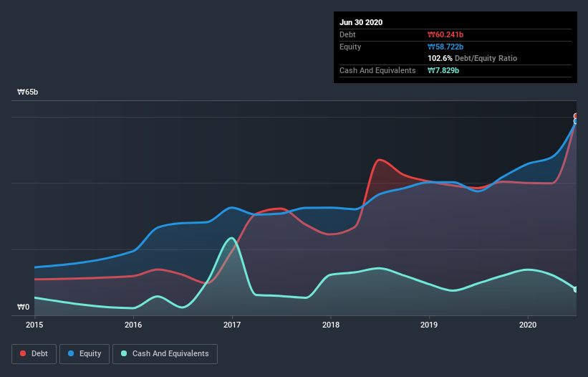Toggle the Debt series legend button
The height and width of the screenshot is (377, 588).
[34, 354]
